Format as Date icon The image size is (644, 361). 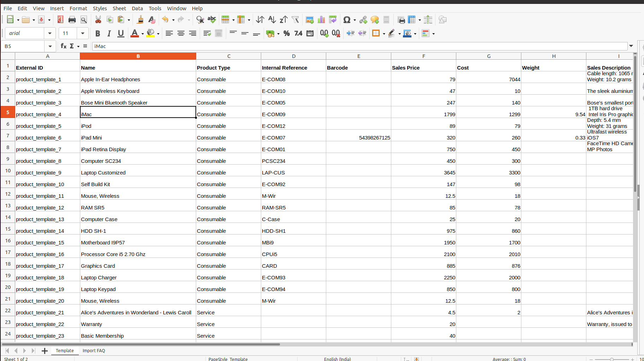[x=310, y=33]
